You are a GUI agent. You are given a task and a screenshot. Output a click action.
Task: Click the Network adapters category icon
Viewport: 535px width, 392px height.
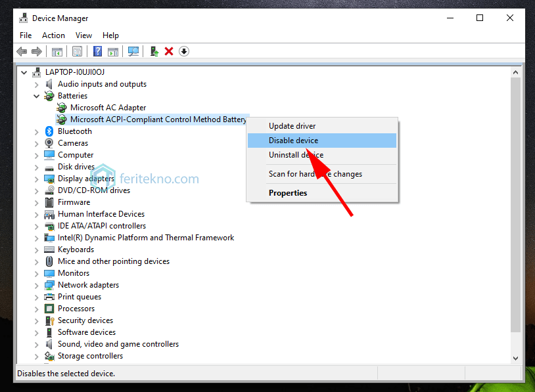click(x=49, y=285)
